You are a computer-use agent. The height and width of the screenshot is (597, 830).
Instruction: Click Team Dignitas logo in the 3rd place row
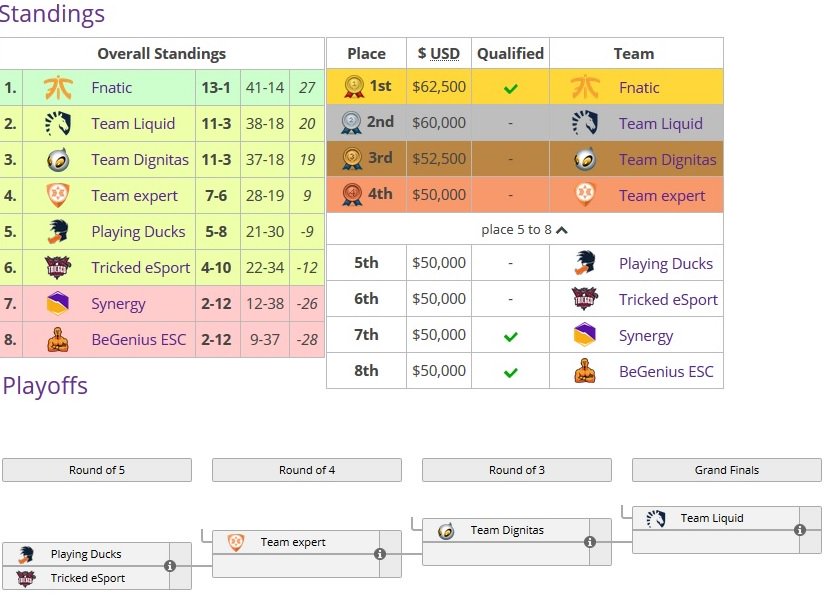click(585, 159)
